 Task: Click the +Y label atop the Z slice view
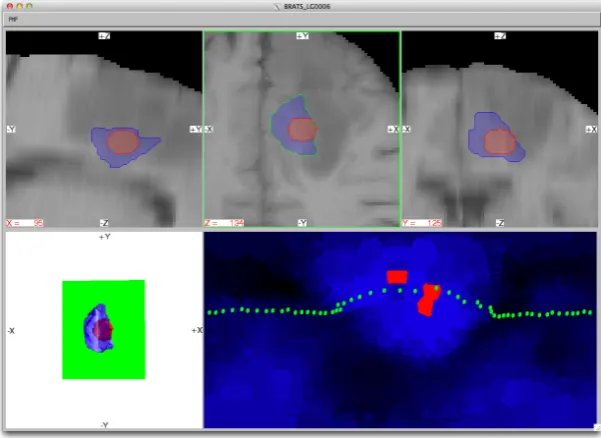point(302,36)
